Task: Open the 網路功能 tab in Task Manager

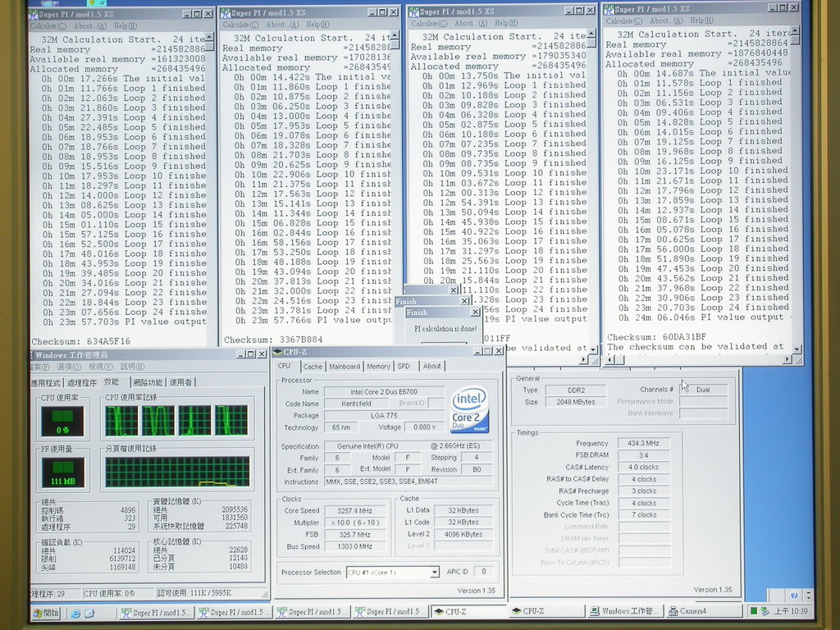Action: [x=148, y=382]
